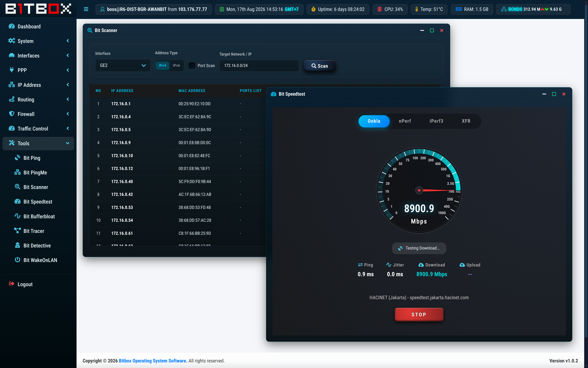
Task: Switch to the XFR tab
Action: [466, 121]
